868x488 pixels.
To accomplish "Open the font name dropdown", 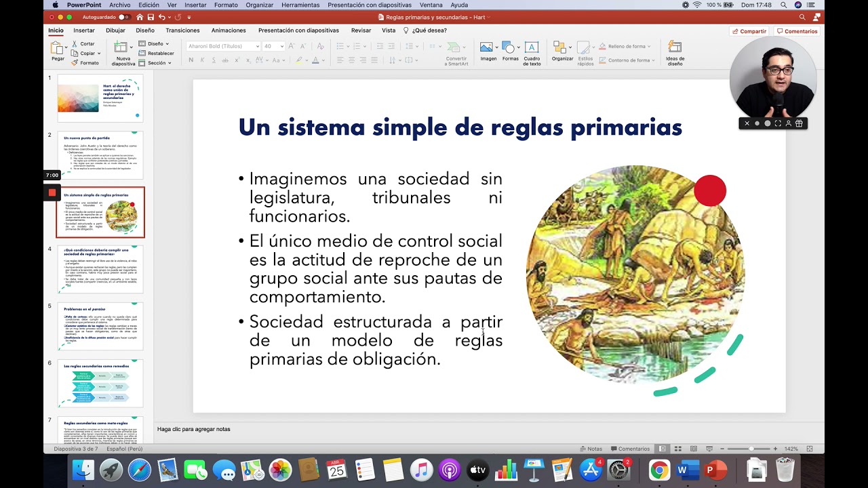I will [x=257, y=46].
